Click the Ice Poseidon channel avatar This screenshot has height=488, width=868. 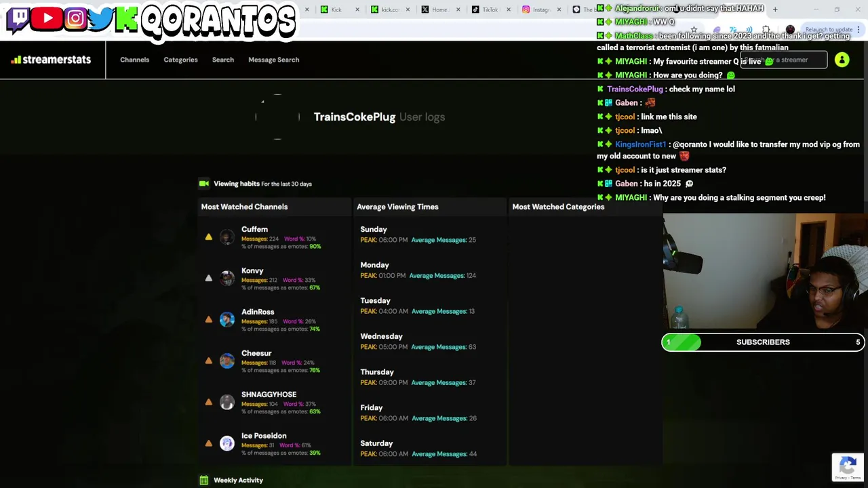226,443
